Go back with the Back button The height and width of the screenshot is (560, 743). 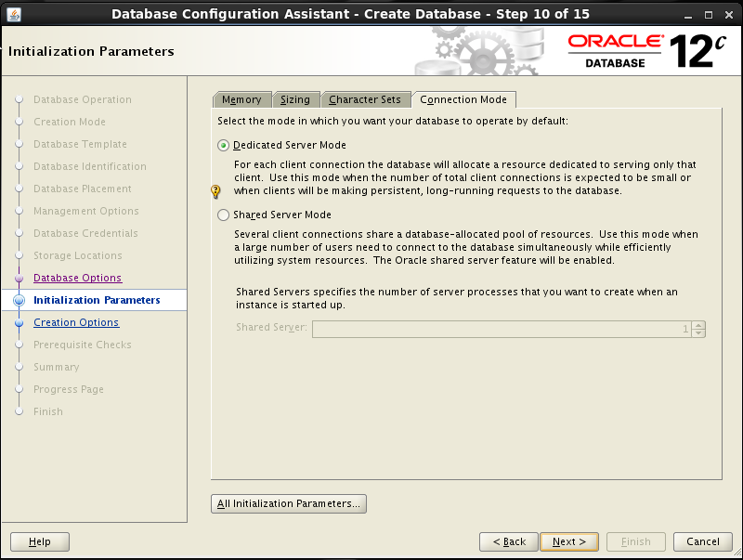(509, 541)
